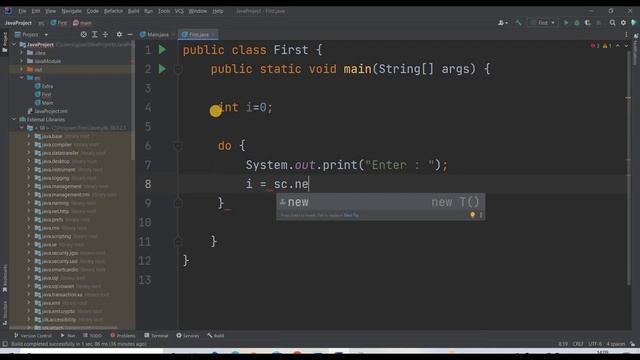Open Search Everywhere with the magnifier icon
Image resolution: width=640 pixels, height=360 pixels.
[612, 23]
